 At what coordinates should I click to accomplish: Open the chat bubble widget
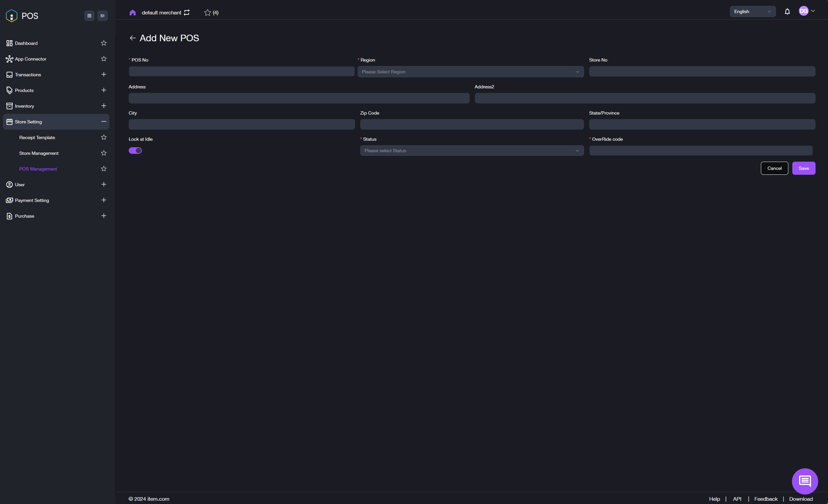click(804, 481)
